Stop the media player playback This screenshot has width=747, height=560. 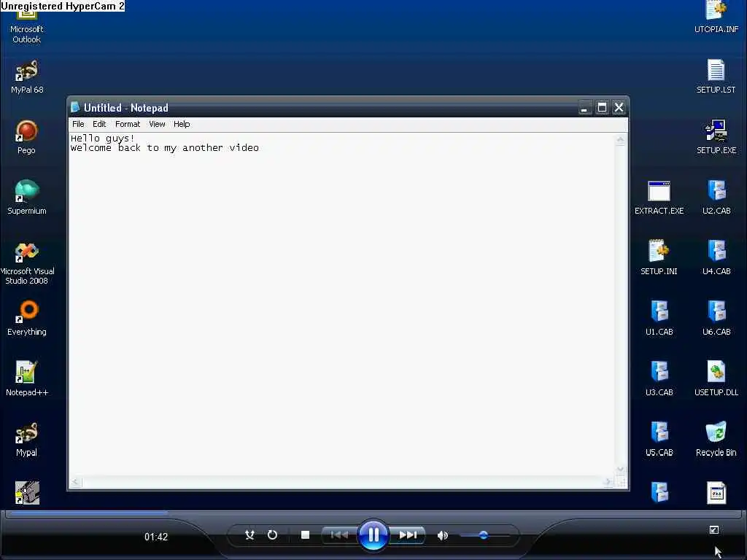306,534
